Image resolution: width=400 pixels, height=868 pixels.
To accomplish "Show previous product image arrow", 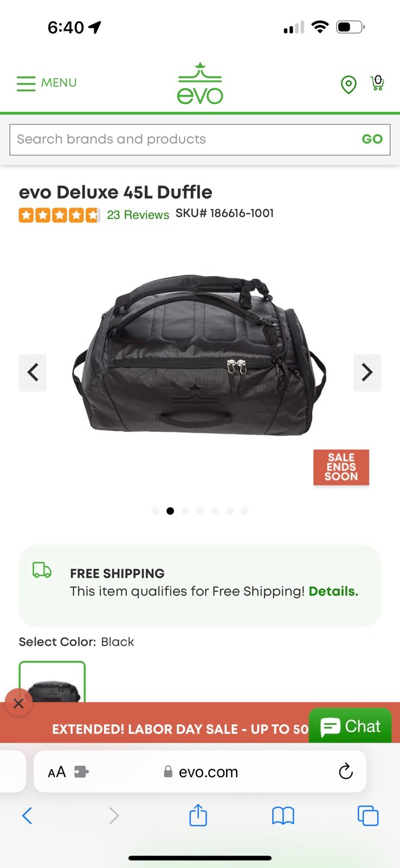I will 33,373.
